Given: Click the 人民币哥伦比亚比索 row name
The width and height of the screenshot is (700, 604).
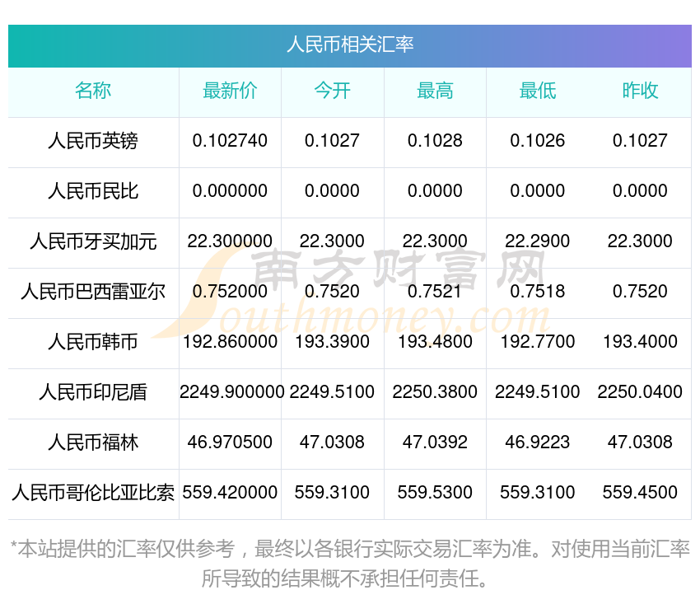Looking at the screenshot, I should pos(93,493).
